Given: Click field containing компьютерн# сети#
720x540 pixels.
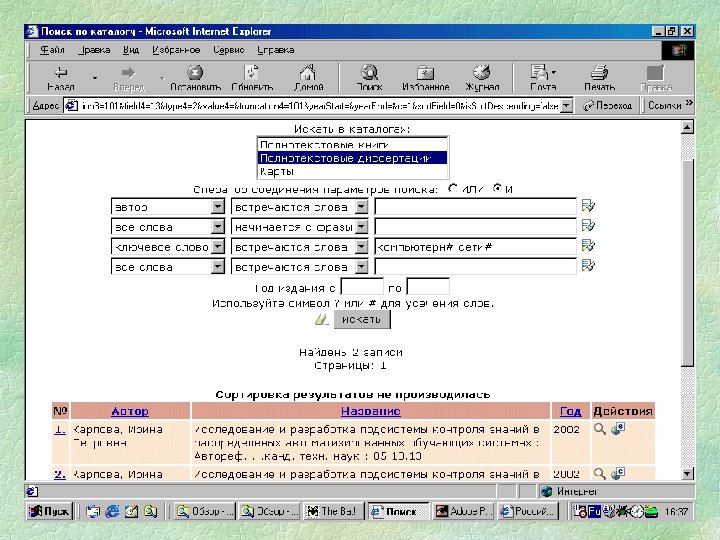Looking at the screenshot, I should click(475, 247).
